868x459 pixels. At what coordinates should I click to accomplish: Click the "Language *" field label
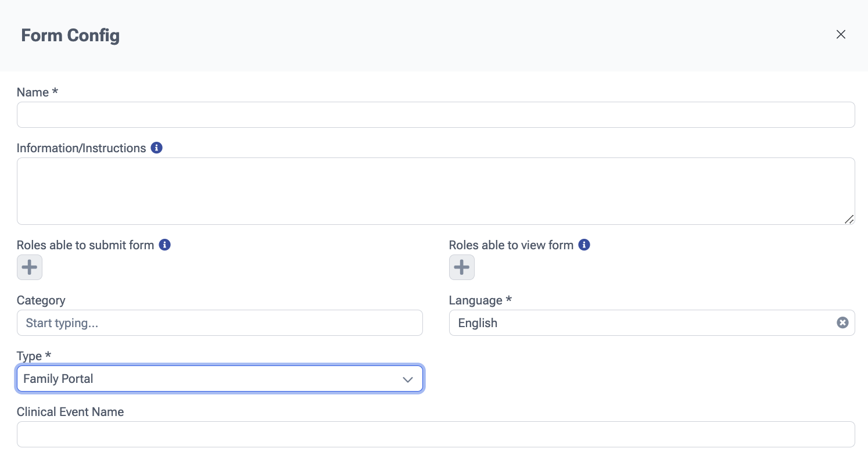480,300
